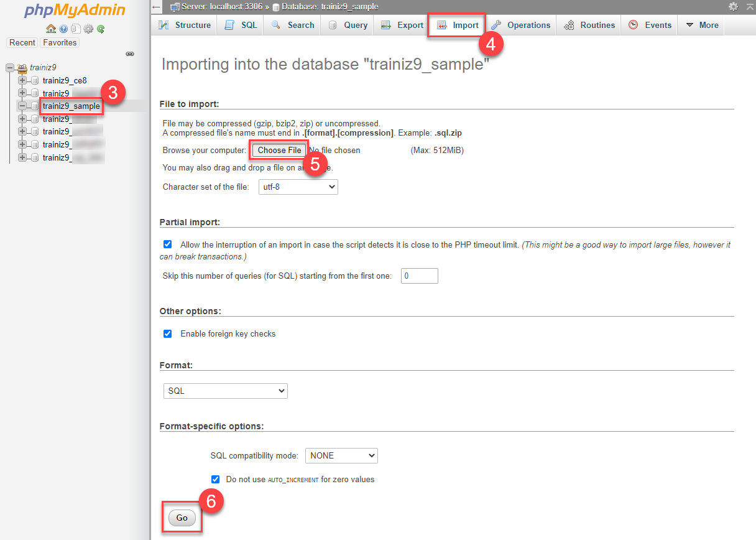
Task: Refresh the navigation panel with the green reload icon
Action: [x=101, y=29]
